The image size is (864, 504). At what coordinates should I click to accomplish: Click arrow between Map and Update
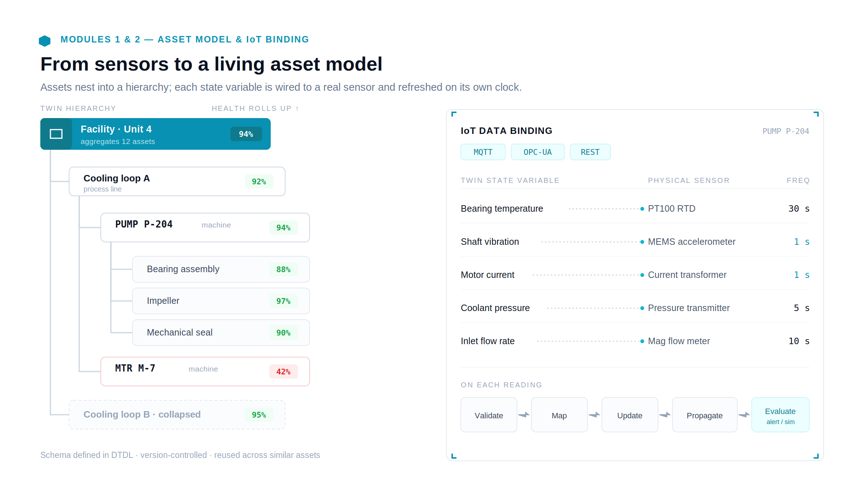(x=595, y=415)
